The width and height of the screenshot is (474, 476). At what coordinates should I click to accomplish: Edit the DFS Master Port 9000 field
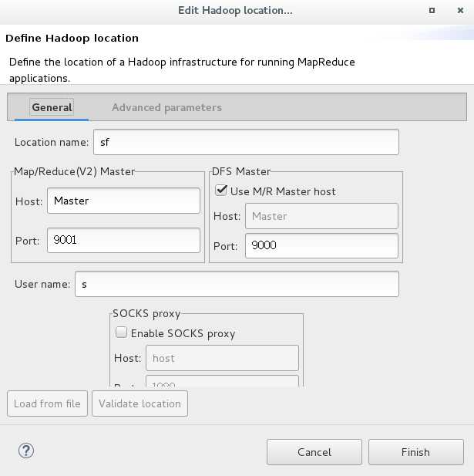[321, 245]
